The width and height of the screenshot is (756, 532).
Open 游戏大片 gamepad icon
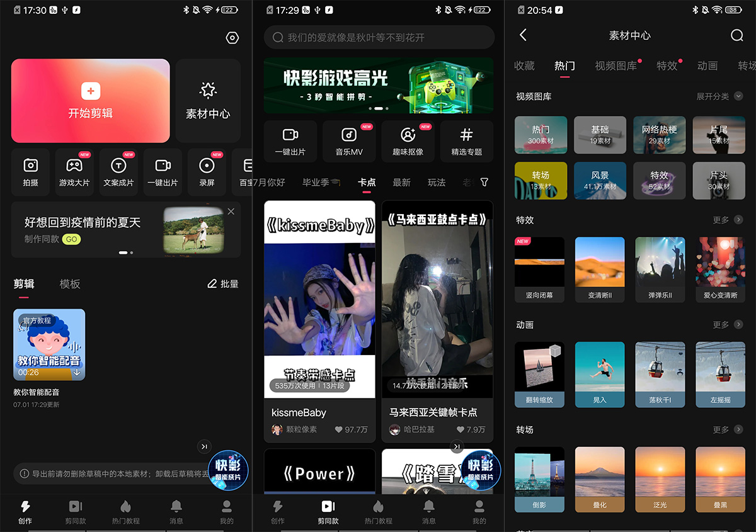pyautogui.click(x=74, y=166)
